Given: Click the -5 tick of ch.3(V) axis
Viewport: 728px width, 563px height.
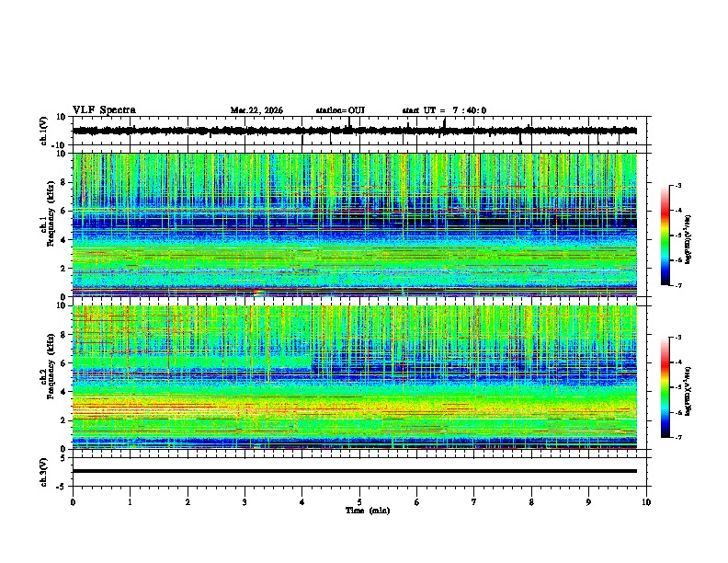Looking at the screenshot, I should 62,487.
